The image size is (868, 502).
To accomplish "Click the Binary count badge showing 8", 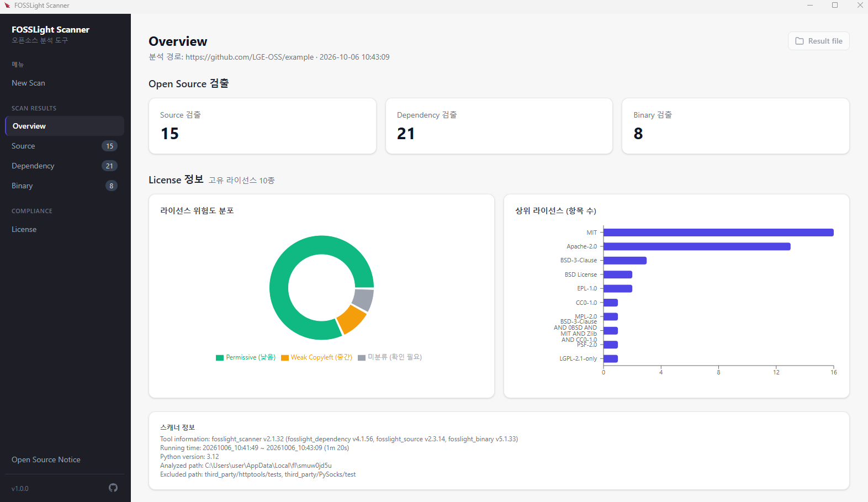I will pyautogui.click(x=112, y=186).
